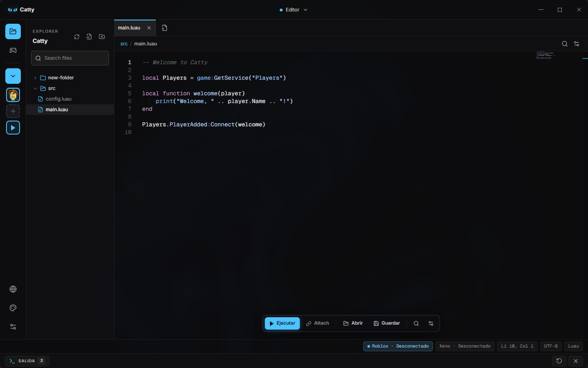Click Roblox Desconectado status indicator
The image size is (588, 368).
point(398,346)
